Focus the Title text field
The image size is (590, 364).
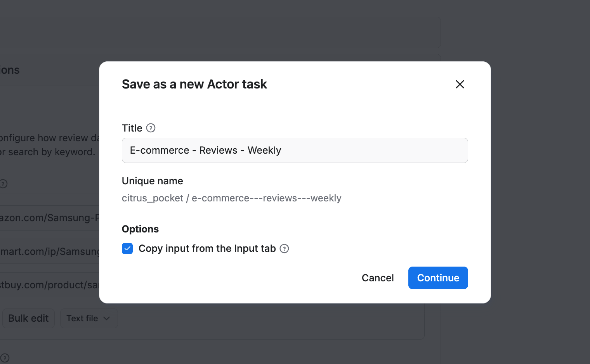(x=295, y=151)
